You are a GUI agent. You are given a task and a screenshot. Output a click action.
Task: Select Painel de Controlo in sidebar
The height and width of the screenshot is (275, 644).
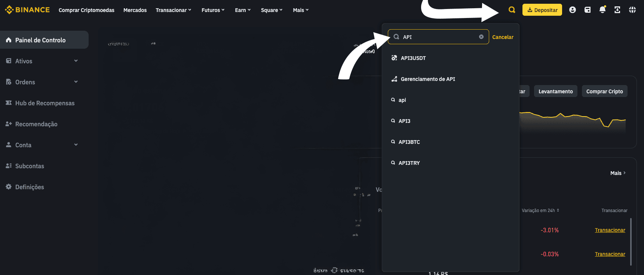coord(44,40)
